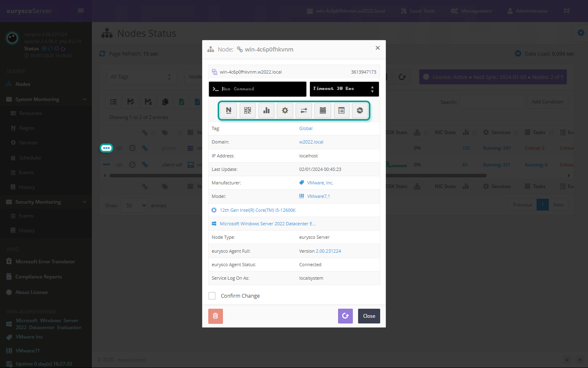Screen dimensions: 588x368
Task: Click the license status banner
Action: tap(493, 77)
